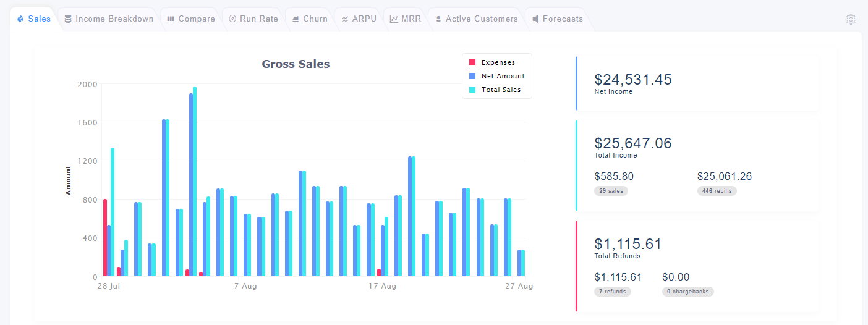Image resolution: width=868 pixels, height=325 pixels.
Task: Click the 28 Jul axis label
Action: [109, 287]
